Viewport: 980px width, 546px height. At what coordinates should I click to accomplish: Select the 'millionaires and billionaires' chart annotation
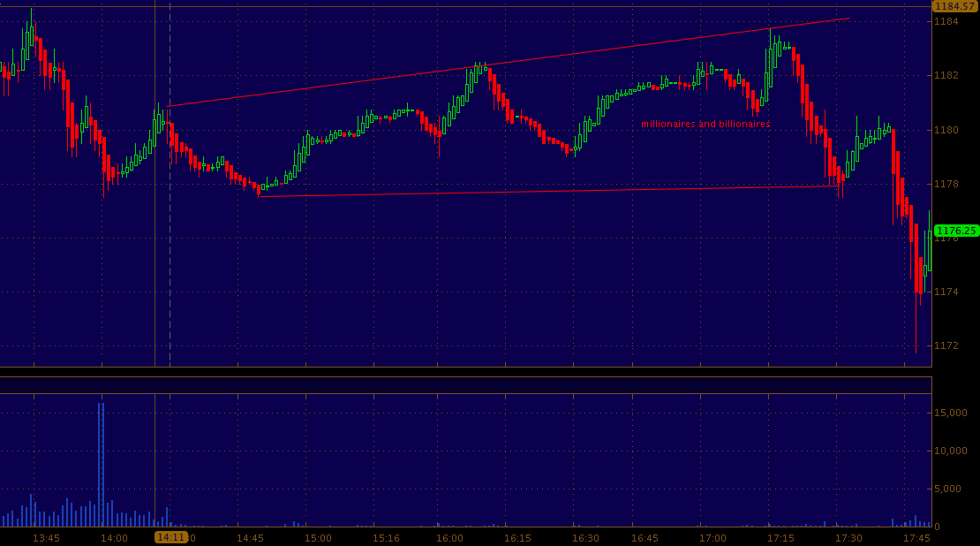[705, 124]
